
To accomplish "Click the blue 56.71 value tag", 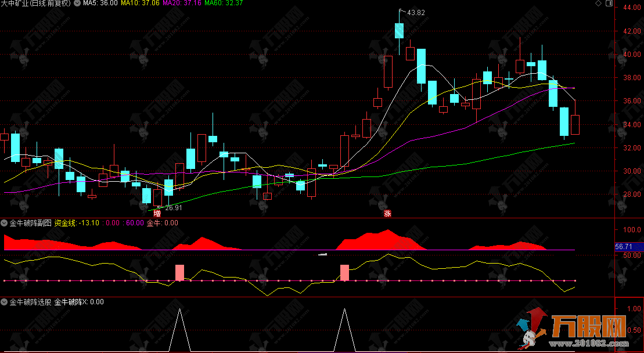I will tap(628, 247).
